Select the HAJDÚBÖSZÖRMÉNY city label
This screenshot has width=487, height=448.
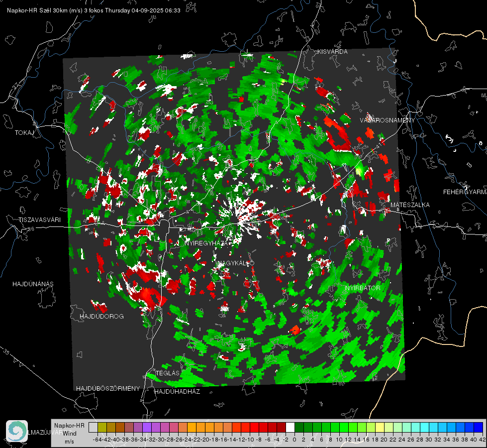(108, 389)
